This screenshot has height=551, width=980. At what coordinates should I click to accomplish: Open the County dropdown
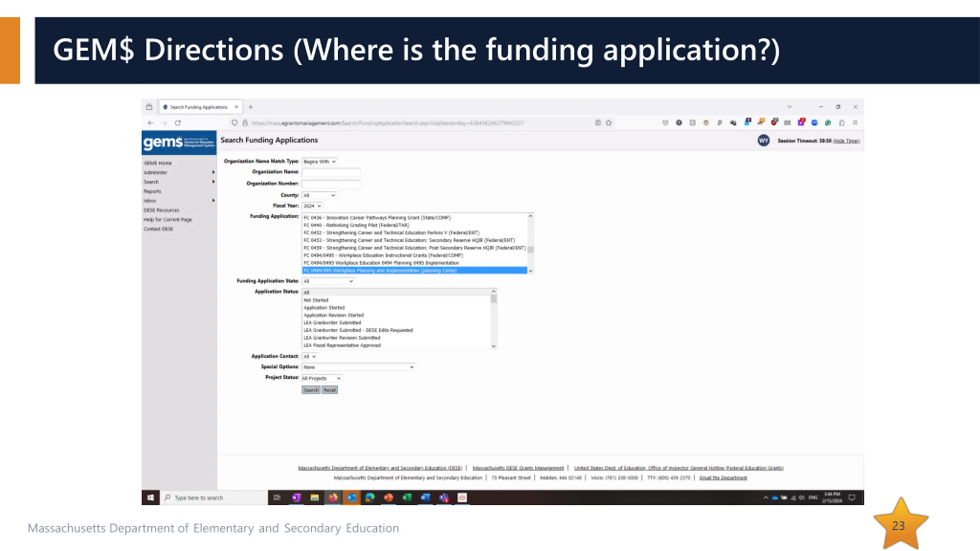click(319, 195)
